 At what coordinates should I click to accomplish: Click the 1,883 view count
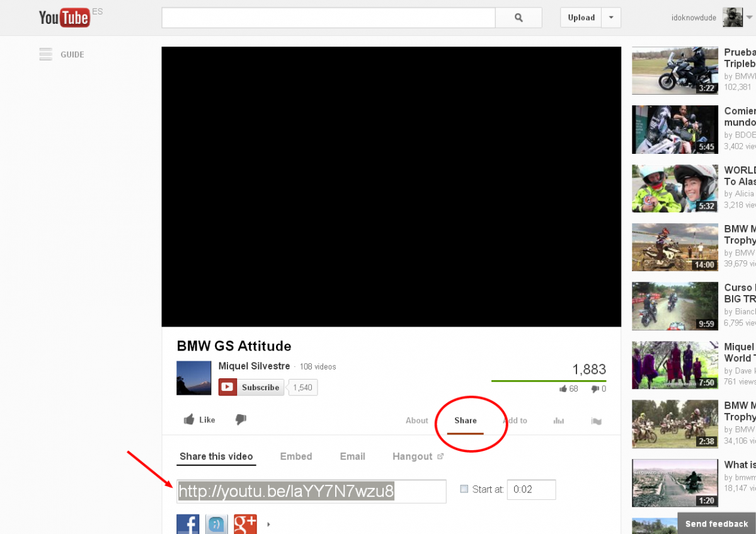point(589,369)
